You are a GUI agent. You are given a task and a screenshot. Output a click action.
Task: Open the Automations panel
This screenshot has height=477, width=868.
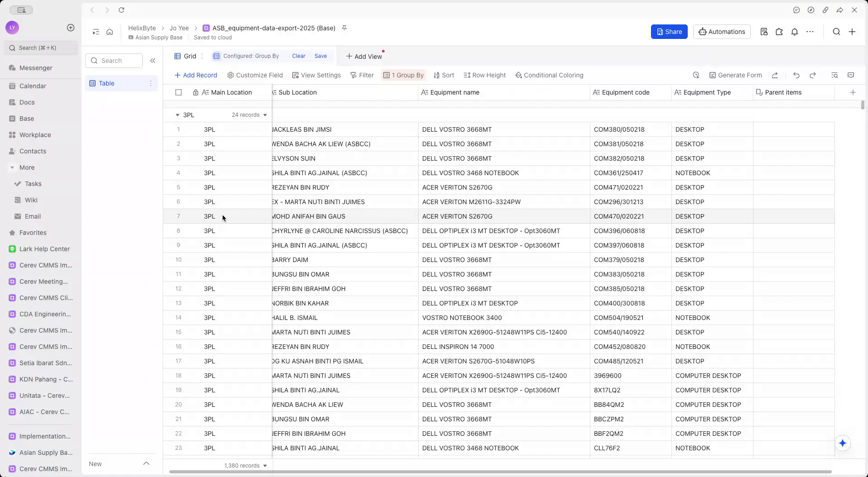(721, 32)
